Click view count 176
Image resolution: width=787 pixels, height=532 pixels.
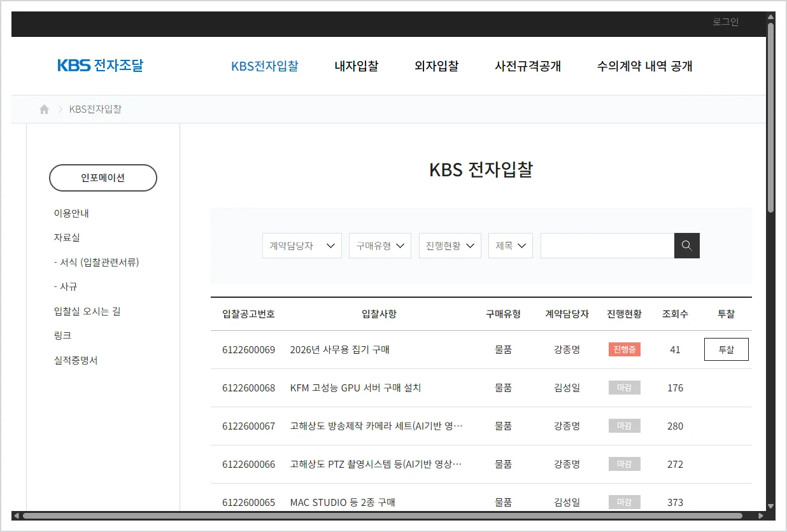tap(675, 388)
